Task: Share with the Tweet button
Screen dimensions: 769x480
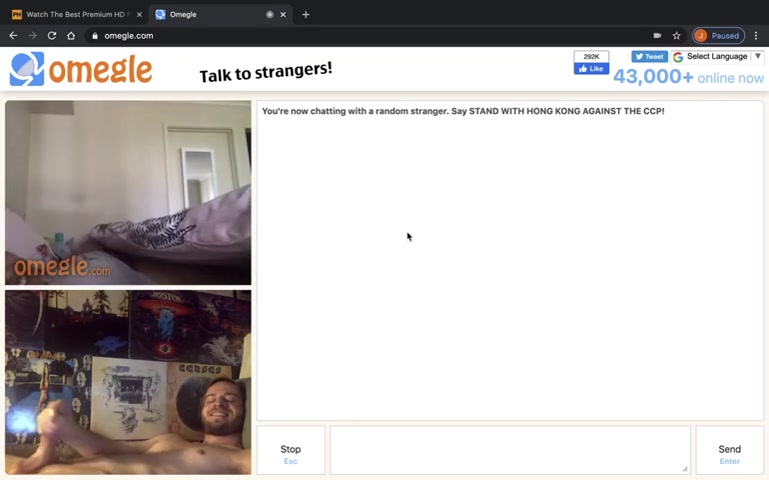Action: tap(649, 57)
